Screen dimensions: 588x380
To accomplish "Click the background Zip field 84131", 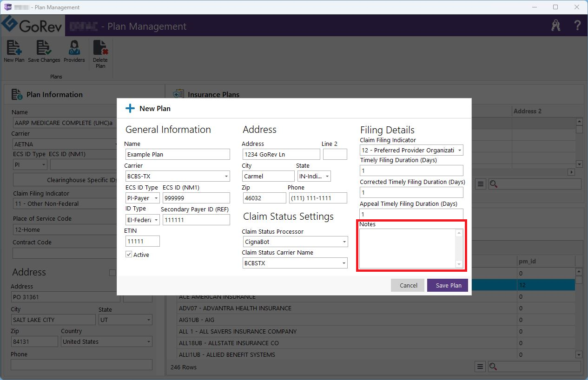I will pos(34,341).
